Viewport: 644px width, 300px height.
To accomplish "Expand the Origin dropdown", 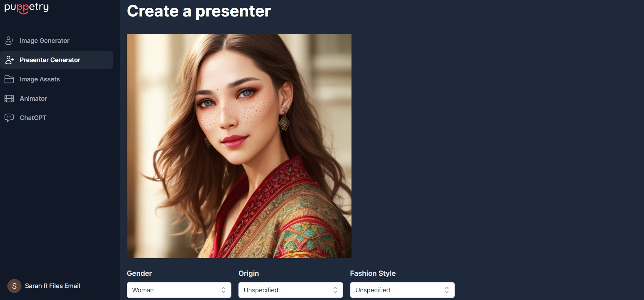I will pos(291,290).
